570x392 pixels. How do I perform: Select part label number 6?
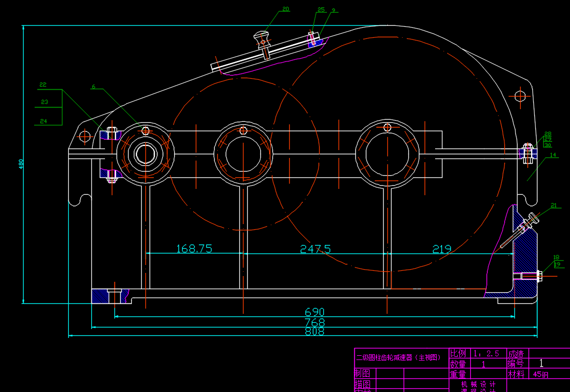[x=93, y=87]
